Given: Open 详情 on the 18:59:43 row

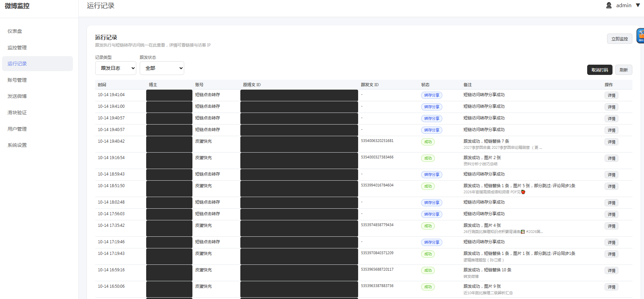Looking at the screenshot, I should tap(611, 175).
